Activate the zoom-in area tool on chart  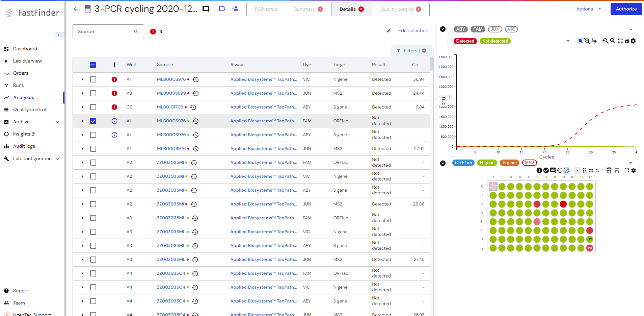(587, 41)
